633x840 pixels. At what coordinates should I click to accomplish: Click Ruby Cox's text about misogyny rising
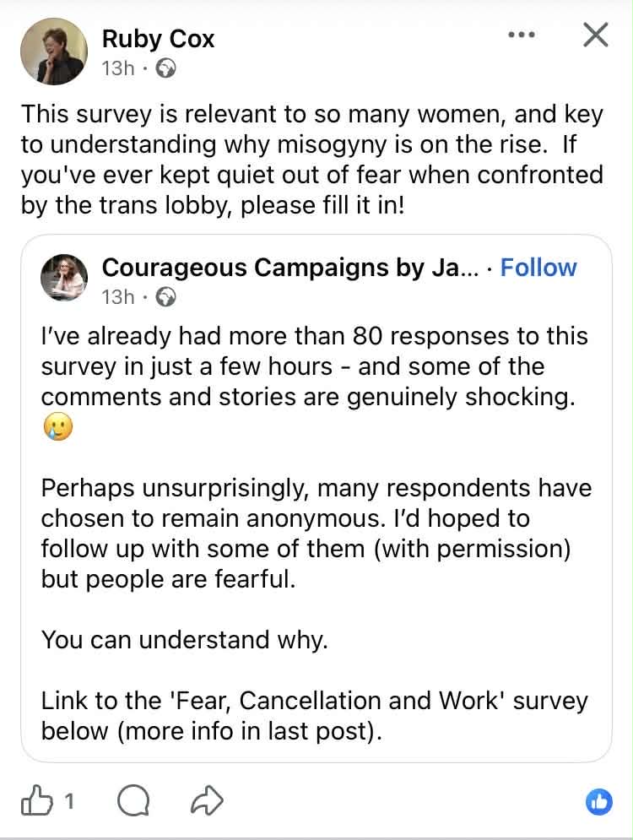(x=312, y=144)
